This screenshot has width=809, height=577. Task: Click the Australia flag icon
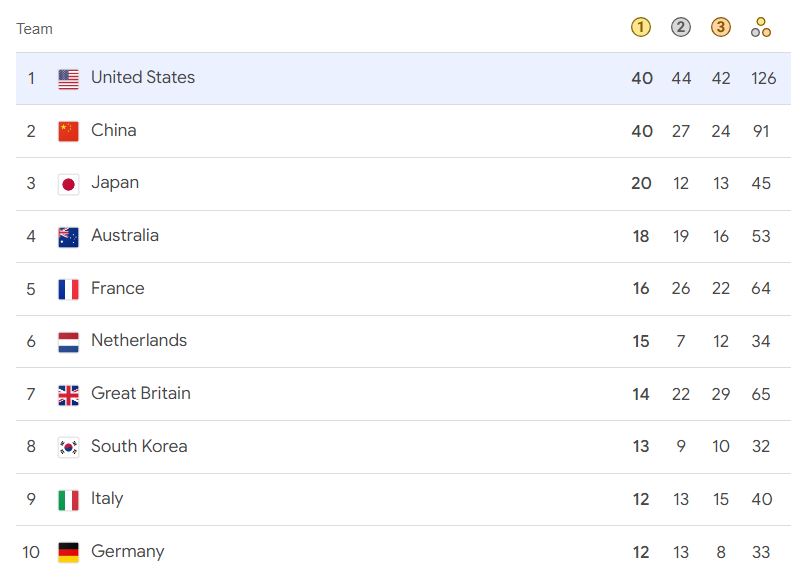point(69,237)
